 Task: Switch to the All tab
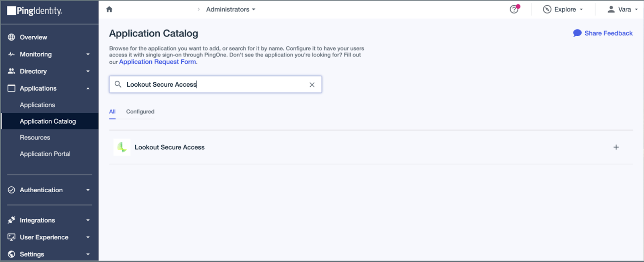tap(112, 112)
